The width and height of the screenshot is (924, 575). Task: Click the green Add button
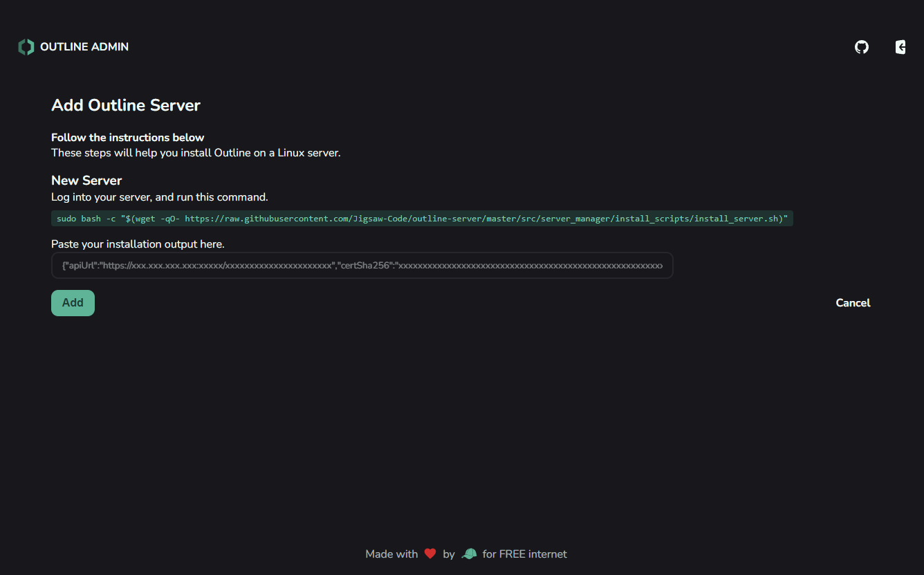click(73, 303)
